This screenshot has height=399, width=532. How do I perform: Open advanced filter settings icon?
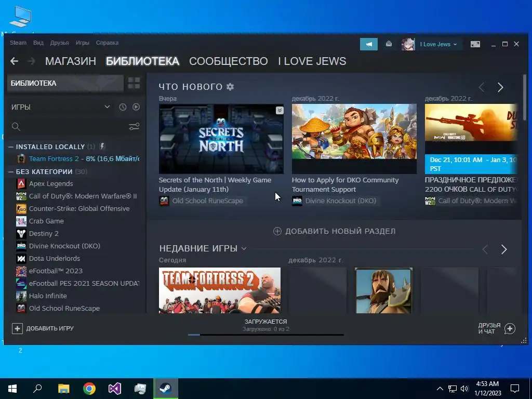(x=134, y=127)
